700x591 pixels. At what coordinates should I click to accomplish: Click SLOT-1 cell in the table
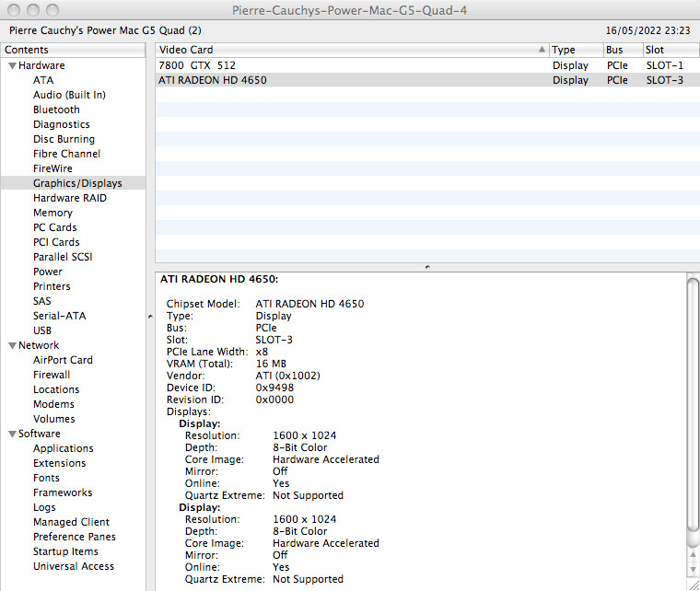tap(665, 65)
